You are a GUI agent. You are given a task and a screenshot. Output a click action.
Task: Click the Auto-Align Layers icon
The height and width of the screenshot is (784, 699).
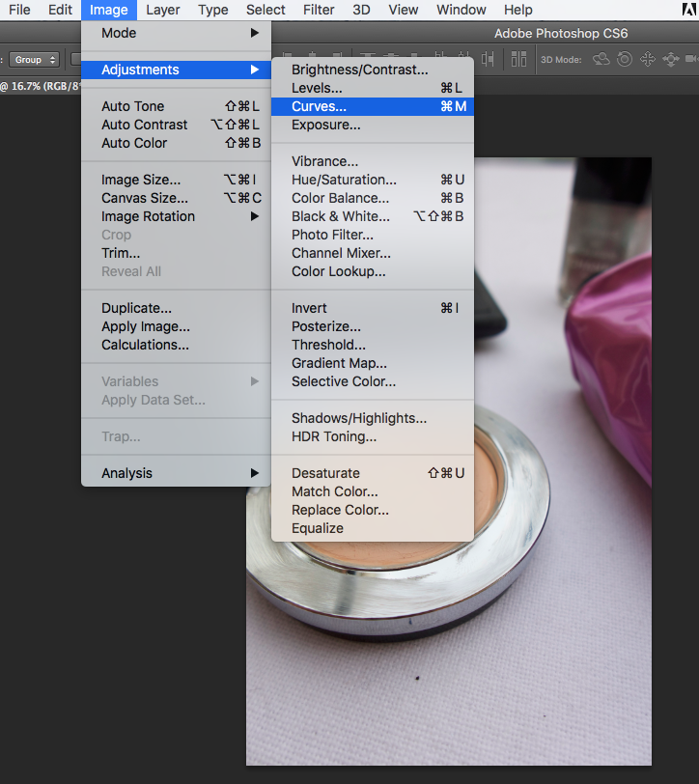click(x=518, y=59)
